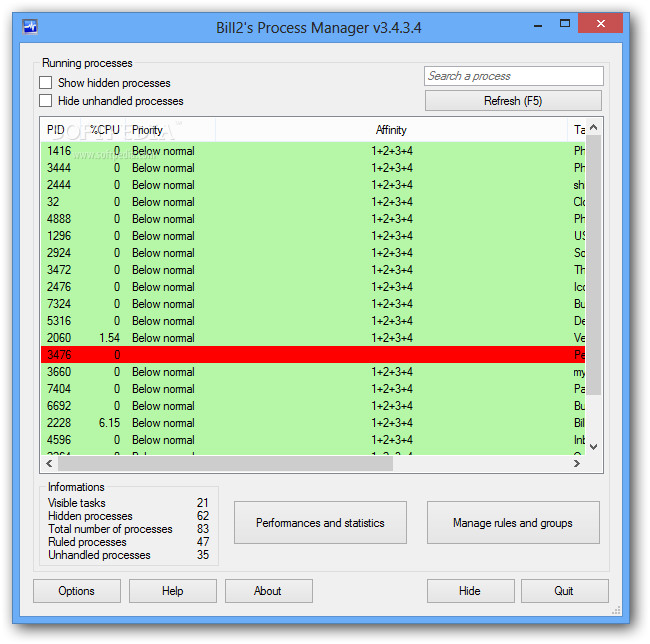Screen dimensions: 650x644
Task: Click the Hide button
Action: (470, 591)
